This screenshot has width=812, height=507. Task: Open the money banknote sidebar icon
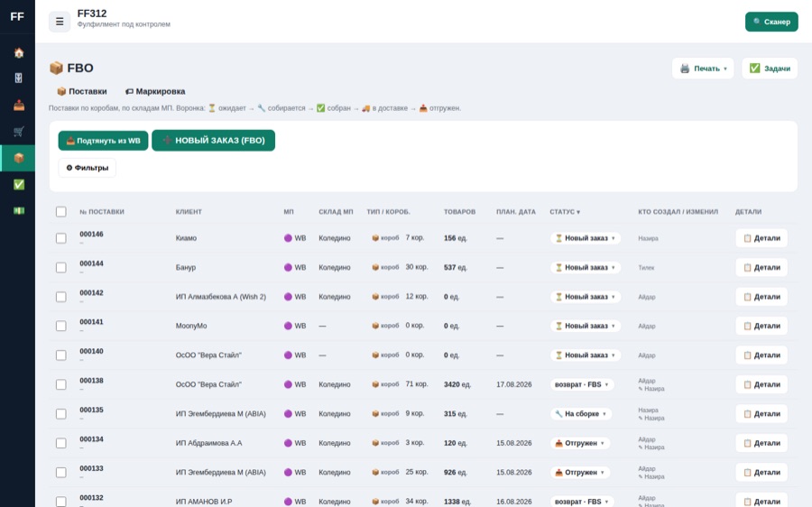19,211
